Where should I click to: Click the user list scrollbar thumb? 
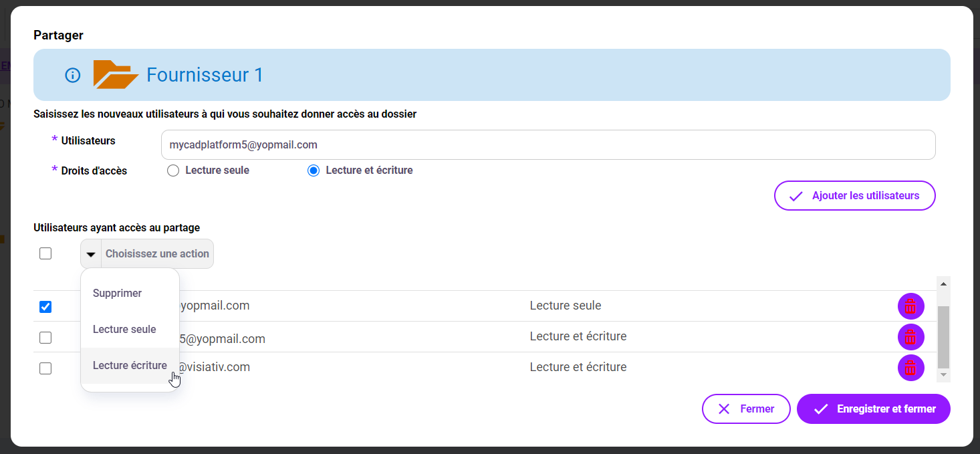pyautogui.click(x=943, y=337)
